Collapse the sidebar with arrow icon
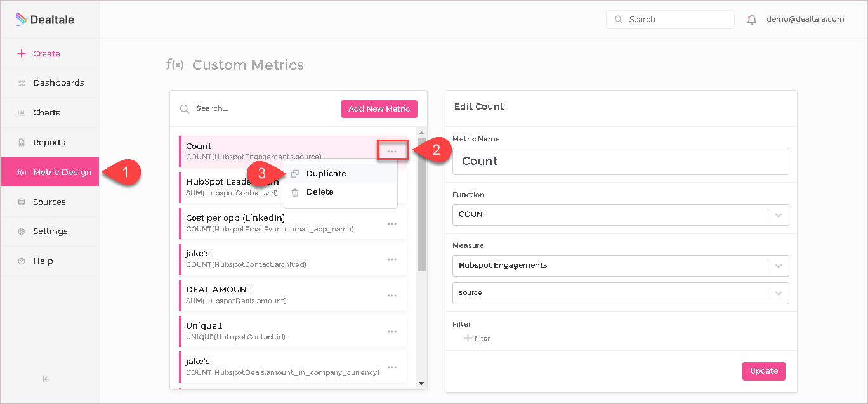The image size is (868, 404). pos(46,379)
